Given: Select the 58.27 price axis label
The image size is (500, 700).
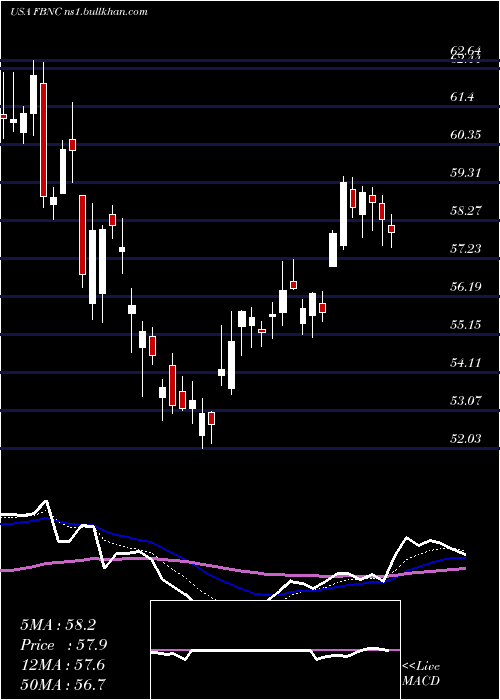Looking at the screenshot, I should coord(466,210).
